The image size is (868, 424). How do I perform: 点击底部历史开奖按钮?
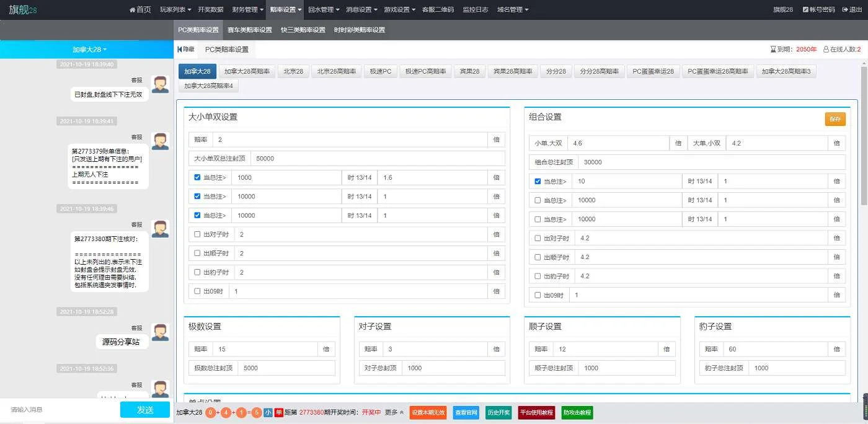498,412
